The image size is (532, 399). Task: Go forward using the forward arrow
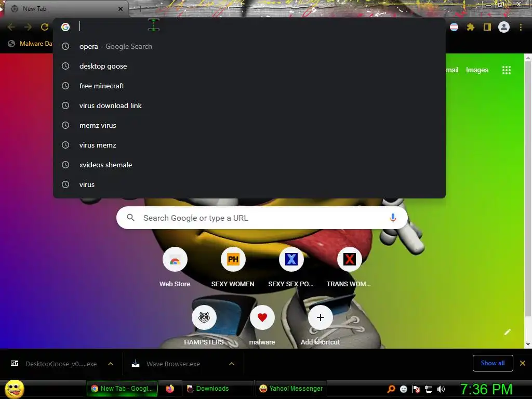tap(28, 27)
